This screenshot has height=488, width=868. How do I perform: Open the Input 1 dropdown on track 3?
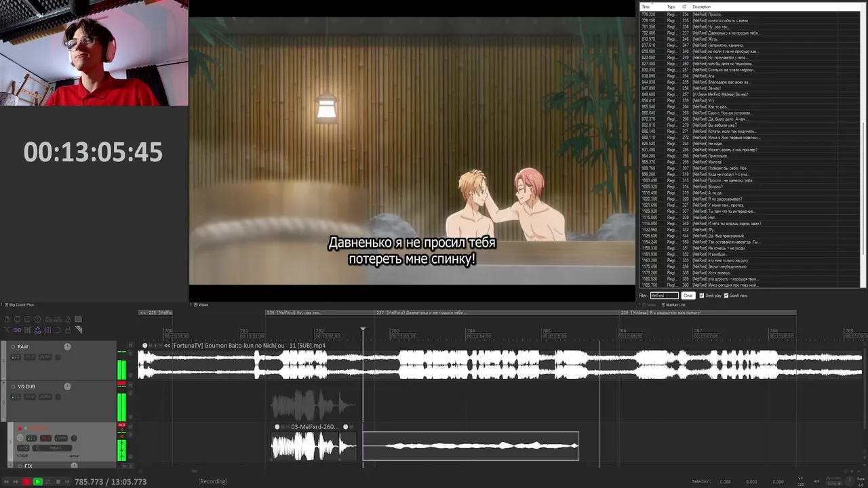click(x=52, y=448)
